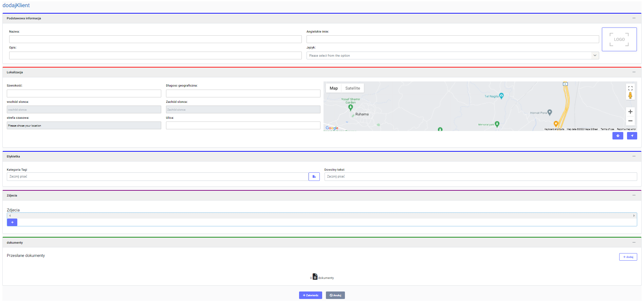Collapse the Etykietka section
This screenshot has height=301, width=644.
[634, 156]
